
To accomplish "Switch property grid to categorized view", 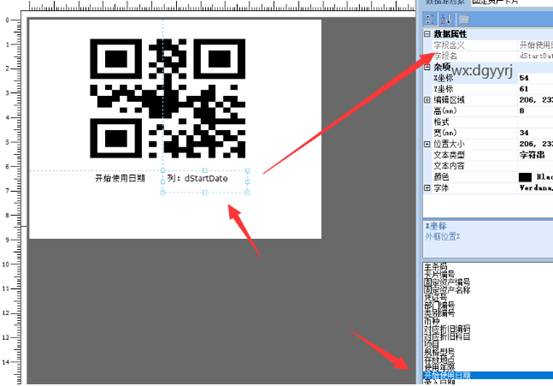I will (430, 19).
